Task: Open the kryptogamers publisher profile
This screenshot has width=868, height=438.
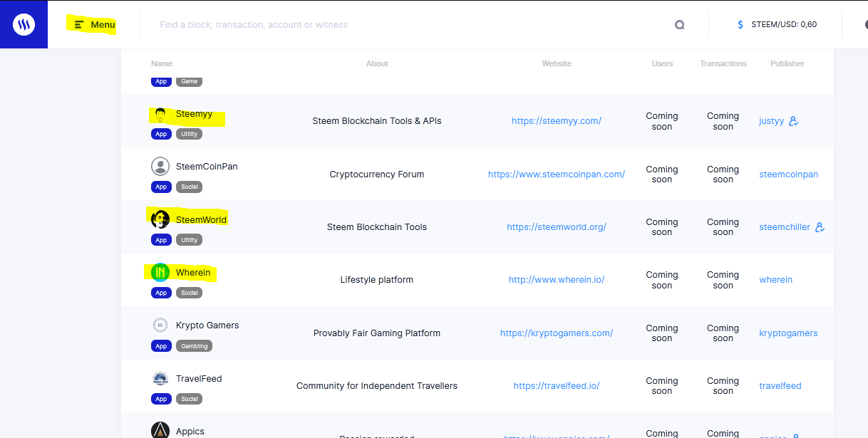Action: 788,333
